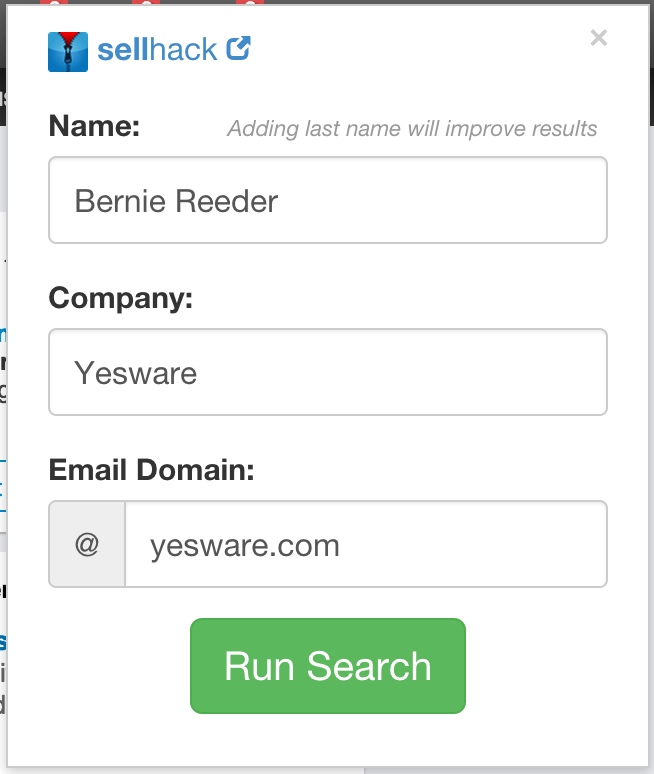Focus the Name field containing Bernie Reeder
This screenshot has width=654, height=774.
tap(328, 201)
